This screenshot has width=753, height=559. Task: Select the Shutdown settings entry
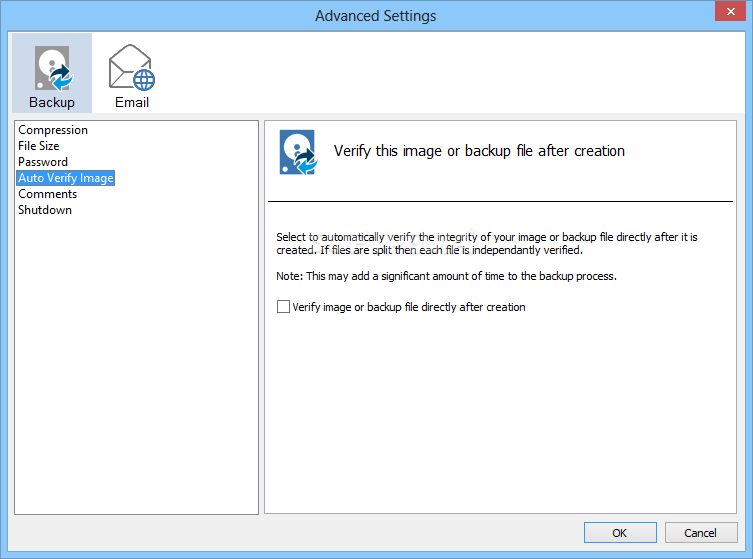[45, 210]
